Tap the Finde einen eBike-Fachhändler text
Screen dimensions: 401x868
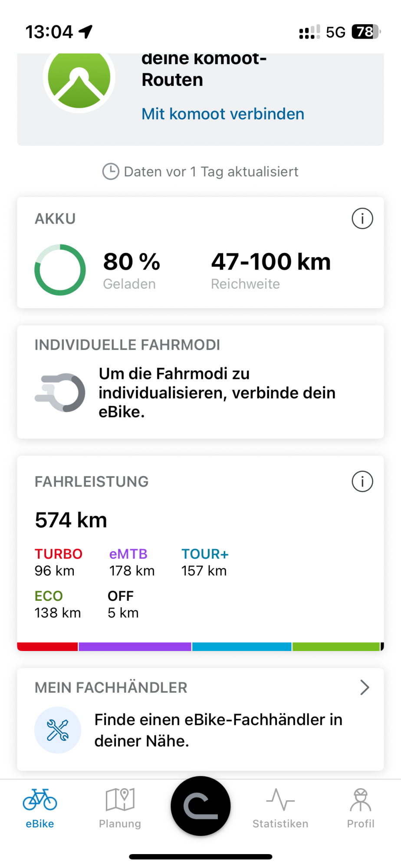tap(218, 730)
